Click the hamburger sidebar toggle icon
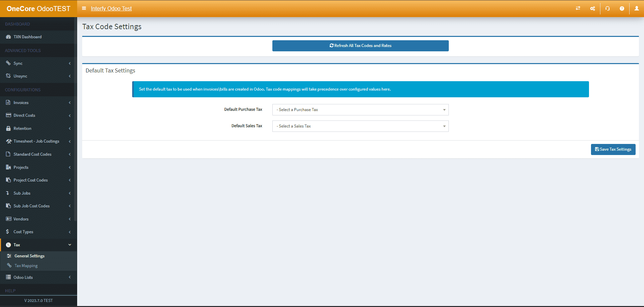The height and width of the screenshot is (307, 644). (84, 8)
